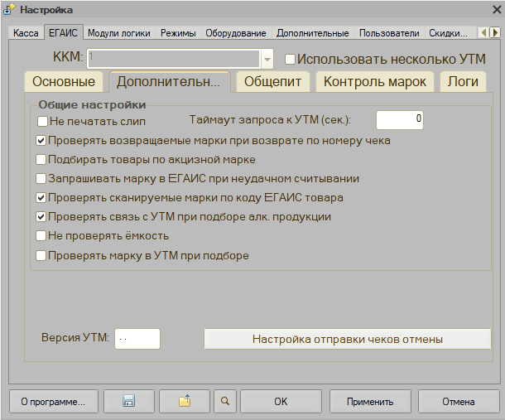
Task: Enable the 'Не печатать слип' checkbox
Action: (x=41, y=121)
